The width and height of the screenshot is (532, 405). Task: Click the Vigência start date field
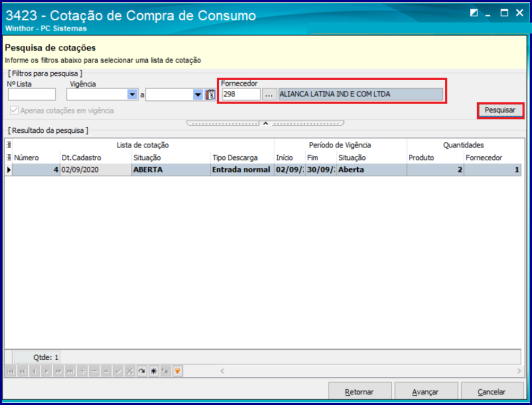tap(97, 95)
